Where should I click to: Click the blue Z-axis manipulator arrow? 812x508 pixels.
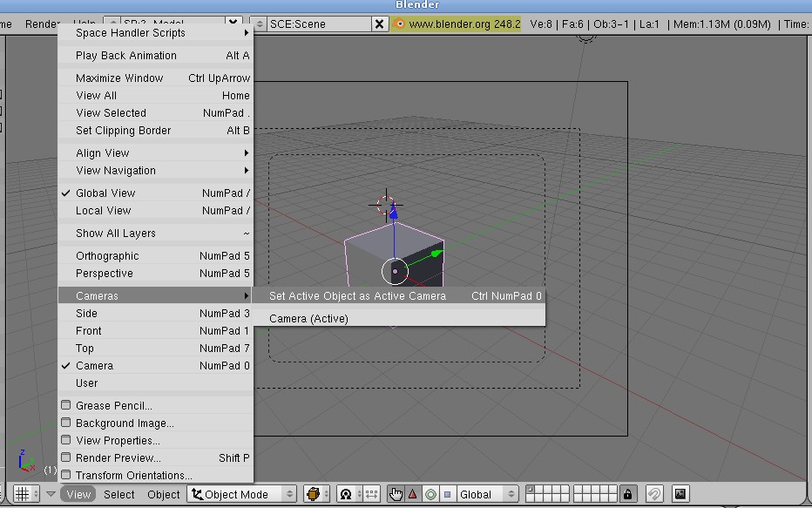[x=394, y=210]
